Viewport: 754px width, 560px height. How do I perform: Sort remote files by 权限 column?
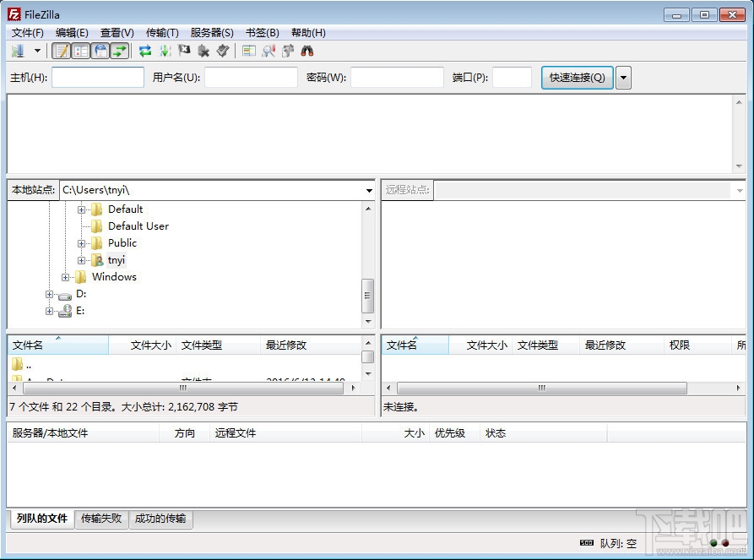[697, 345]
